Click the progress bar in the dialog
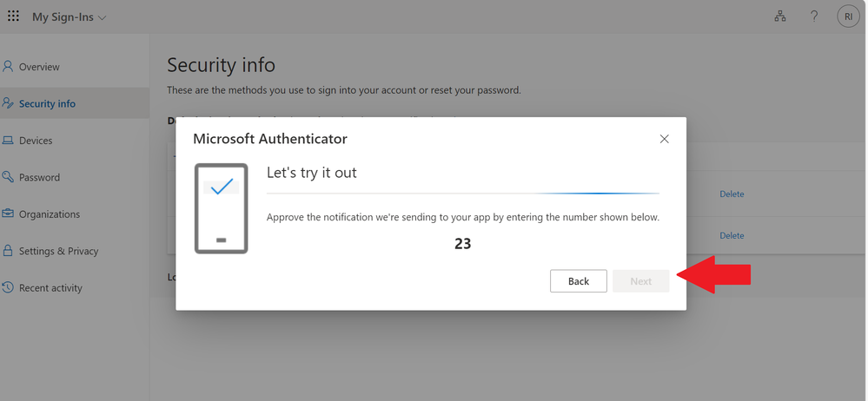 point(462,193)
